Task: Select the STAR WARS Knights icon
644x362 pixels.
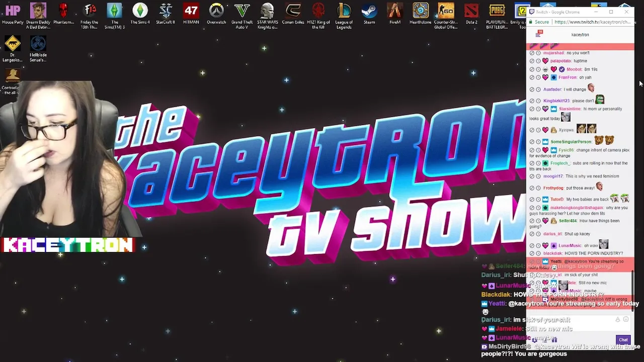Action: coord(267,16)
